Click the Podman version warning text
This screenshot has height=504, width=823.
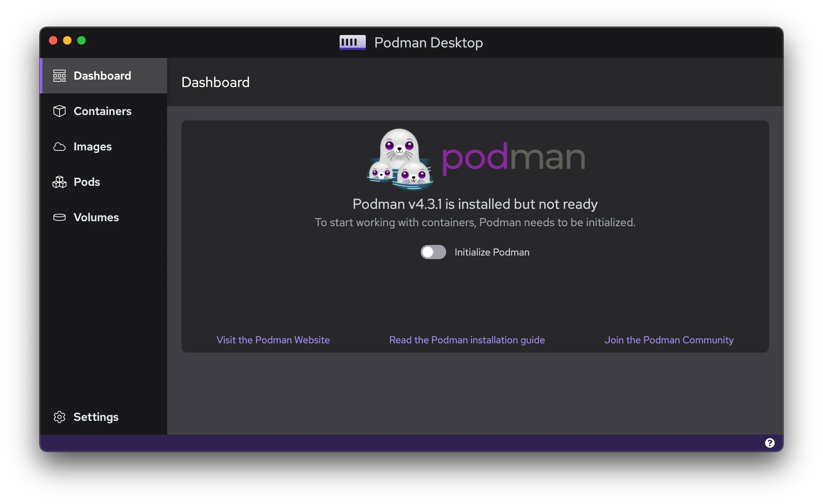(475, 204)
